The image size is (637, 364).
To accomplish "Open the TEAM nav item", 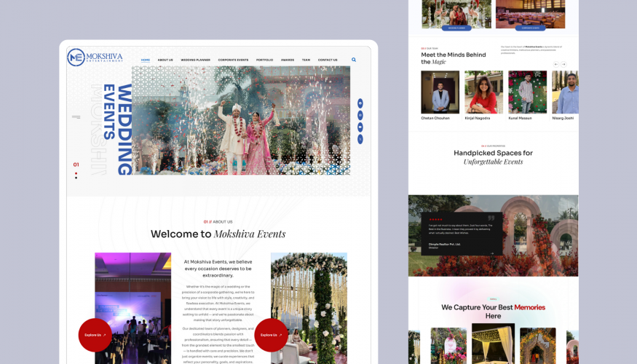I will click(x=306, y=60).
